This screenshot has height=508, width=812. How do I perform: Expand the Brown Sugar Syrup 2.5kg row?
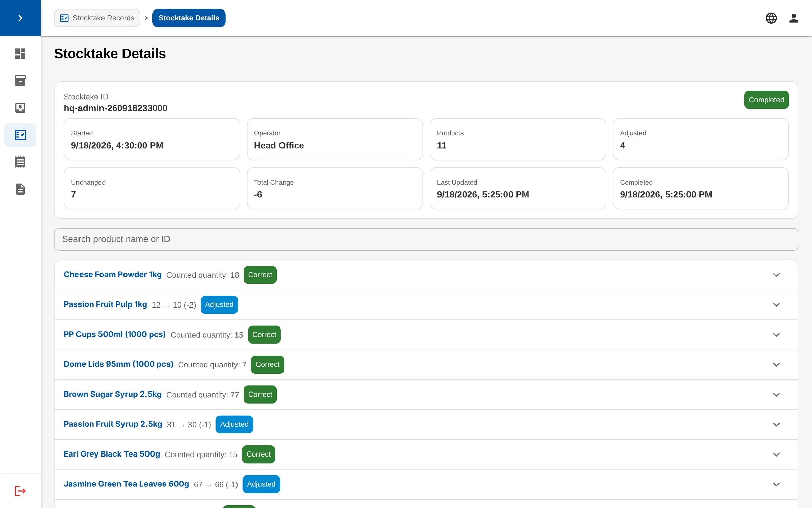776,395
